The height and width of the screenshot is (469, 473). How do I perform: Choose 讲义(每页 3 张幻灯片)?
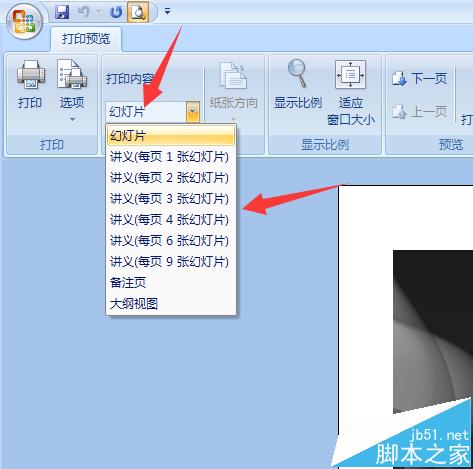click(x=171, y=199)
